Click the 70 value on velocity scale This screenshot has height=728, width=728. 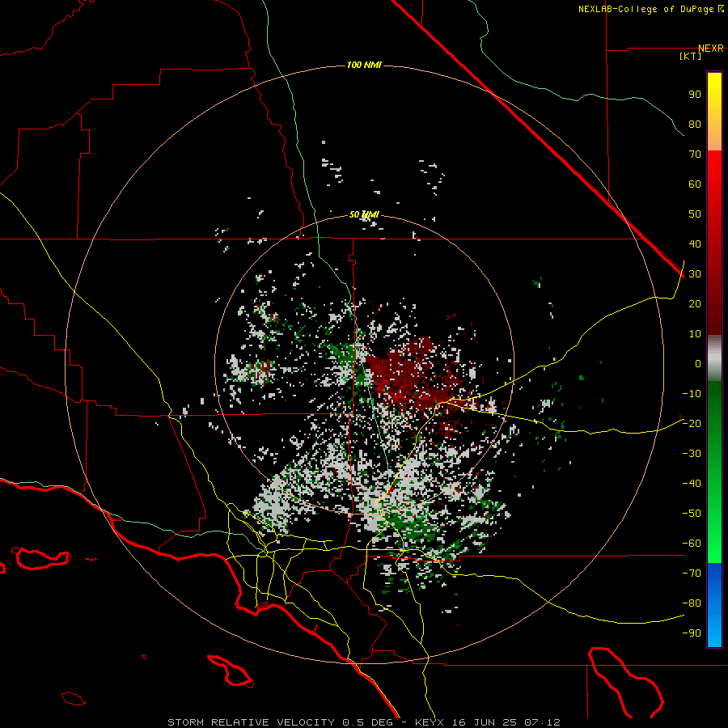(x=695, y=154)
